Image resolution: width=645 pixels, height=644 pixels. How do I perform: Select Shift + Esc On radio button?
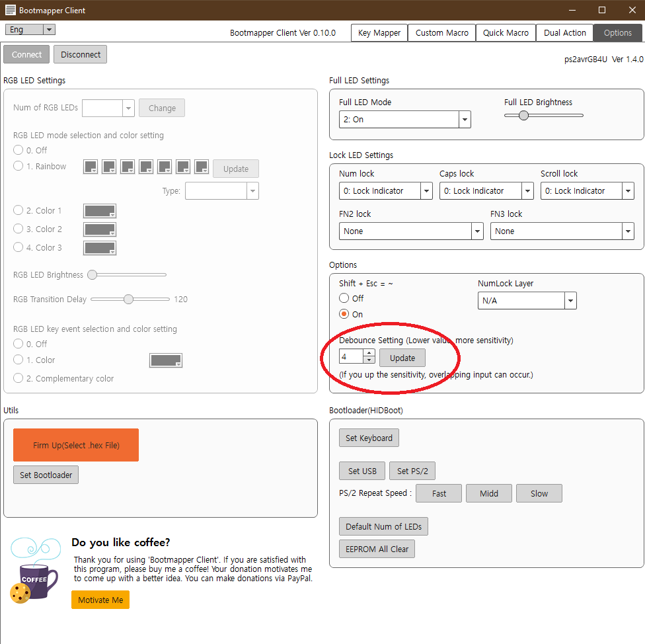344,314
